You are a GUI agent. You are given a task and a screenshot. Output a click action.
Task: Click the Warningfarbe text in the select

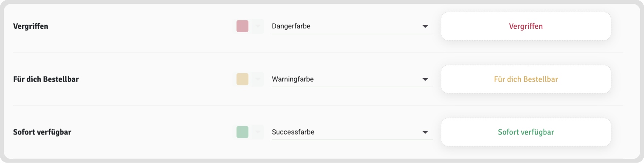coord(293,79)
